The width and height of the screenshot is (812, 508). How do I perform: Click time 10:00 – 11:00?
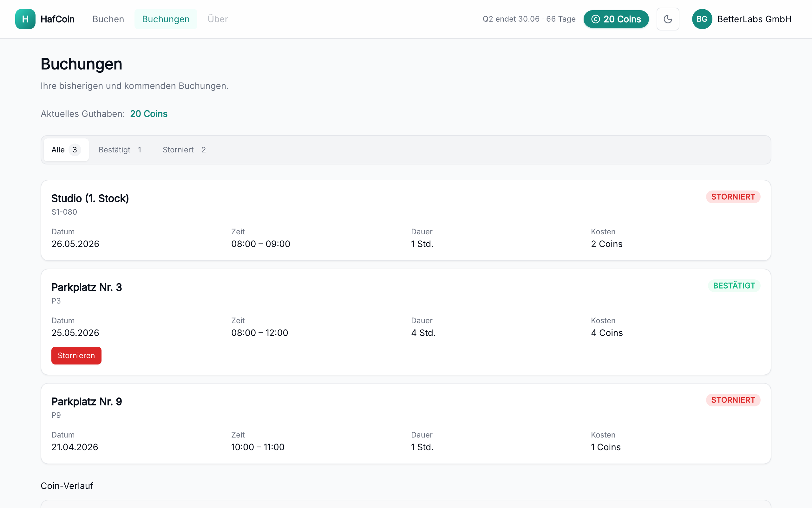258,447
